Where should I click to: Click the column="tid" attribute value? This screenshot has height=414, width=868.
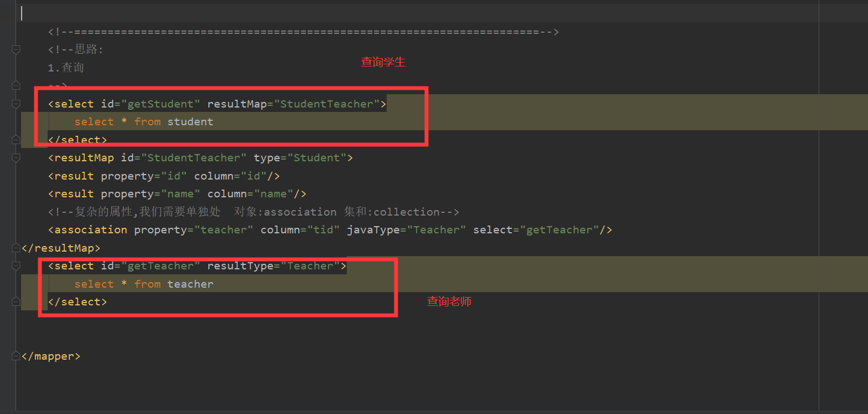click(323, 230)
